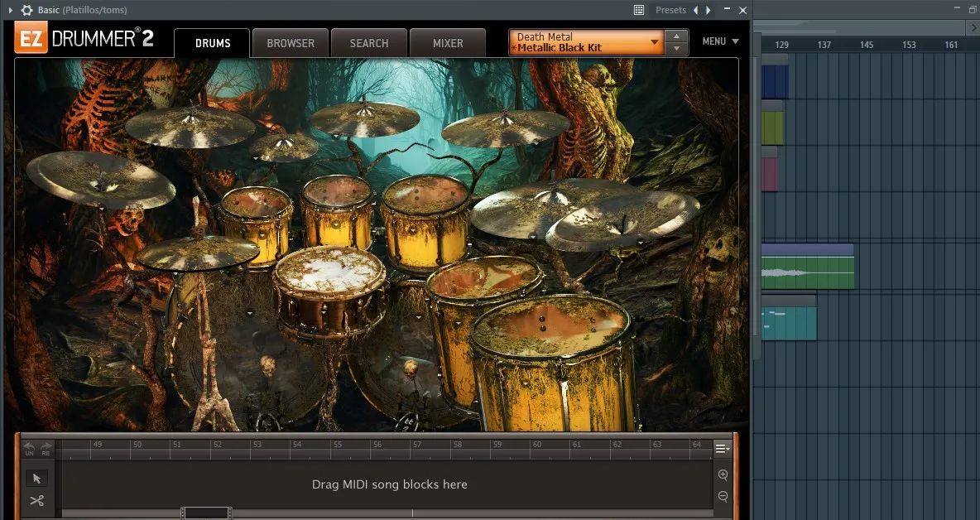Click bar 52 on song track ruler

[217, 445]
